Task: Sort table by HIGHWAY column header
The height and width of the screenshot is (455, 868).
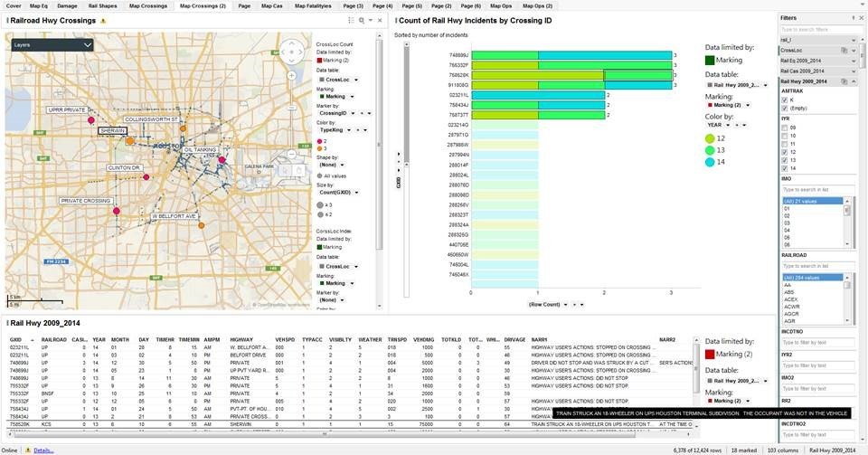Action: 241,340
